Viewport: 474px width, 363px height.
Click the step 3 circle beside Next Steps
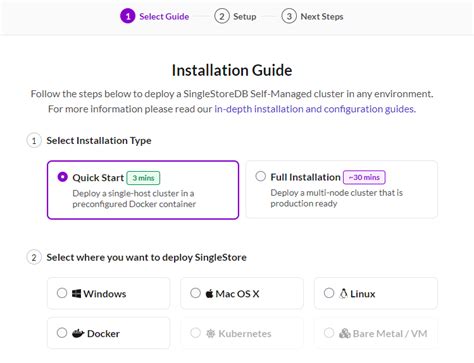[289, 16]
